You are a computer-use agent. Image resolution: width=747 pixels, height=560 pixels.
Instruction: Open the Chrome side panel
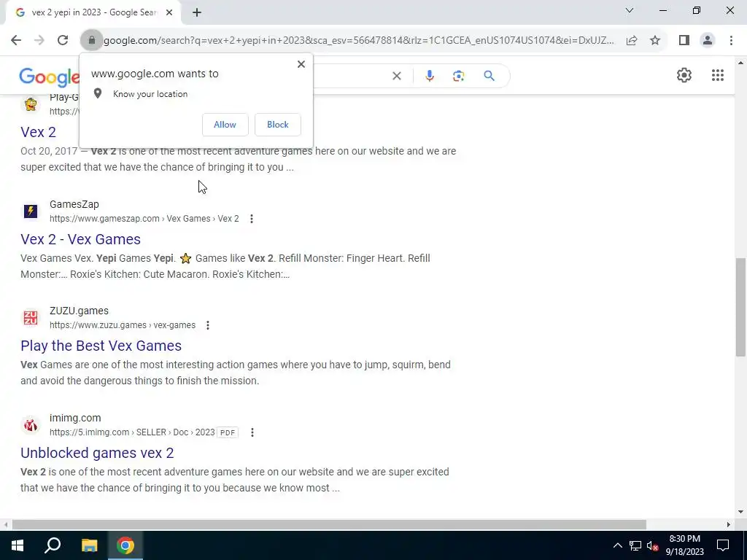click(684, 40)
